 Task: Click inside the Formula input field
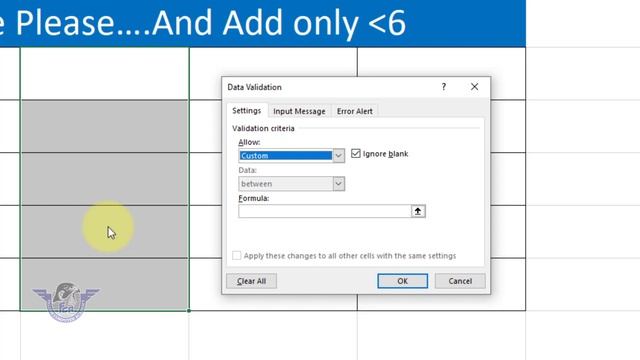[324, 211]
